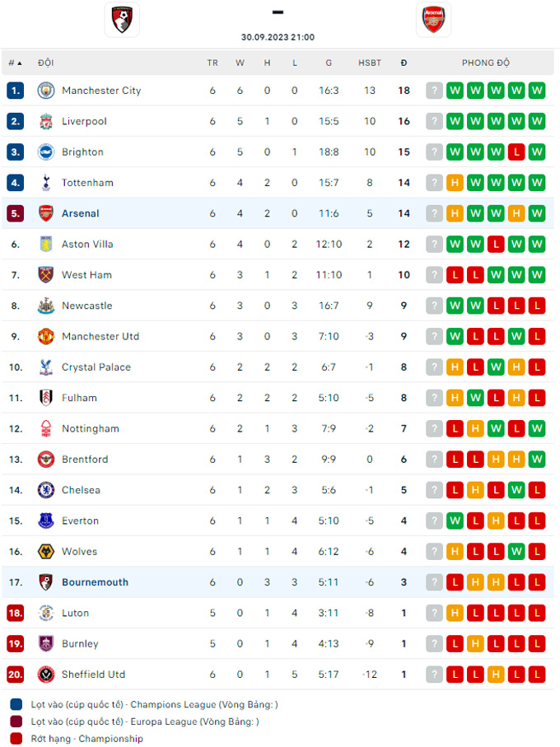The image size is (560, 747).
Task: Sort standings by the HSBT column
Action: [370, 63]
